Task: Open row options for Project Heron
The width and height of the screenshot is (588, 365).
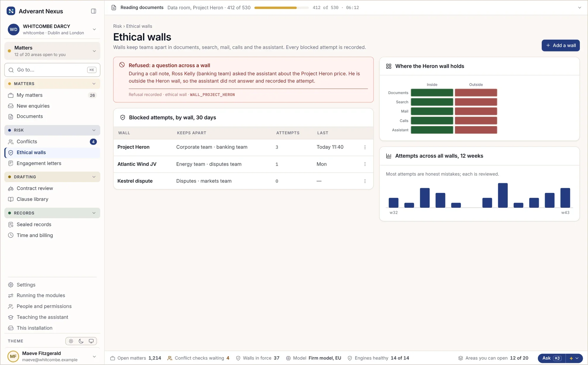Action: pos(365,147)
